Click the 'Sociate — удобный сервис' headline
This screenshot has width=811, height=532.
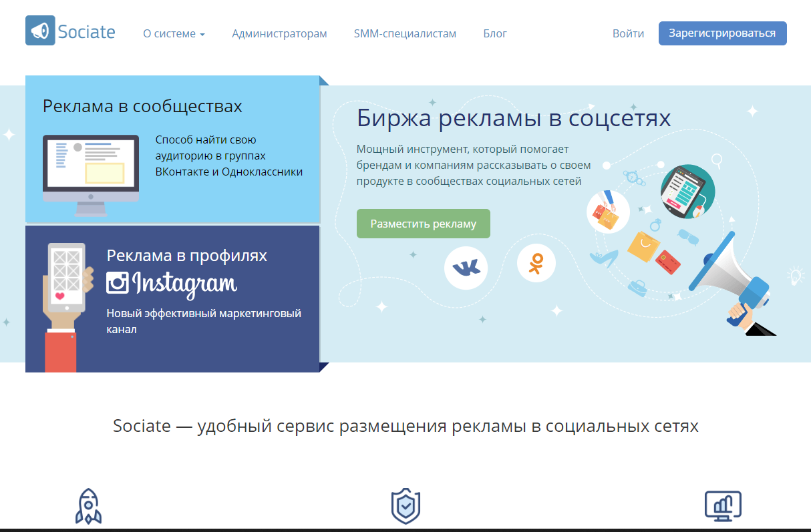click(x=405, y=426)
